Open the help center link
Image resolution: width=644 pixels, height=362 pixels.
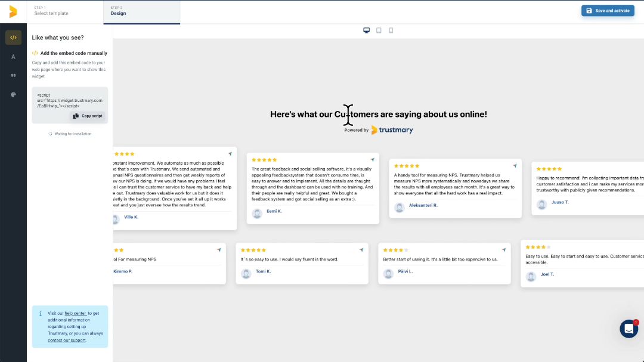pyautogui.click(x=76, y=313)
